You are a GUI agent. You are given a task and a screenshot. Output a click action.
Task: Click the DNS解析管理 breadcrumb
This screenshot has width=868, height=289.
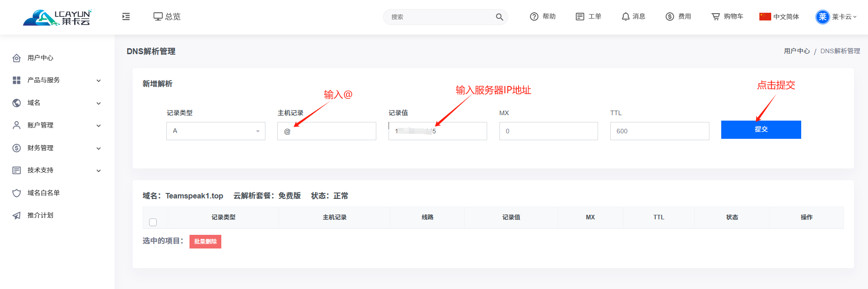point(840,51)
